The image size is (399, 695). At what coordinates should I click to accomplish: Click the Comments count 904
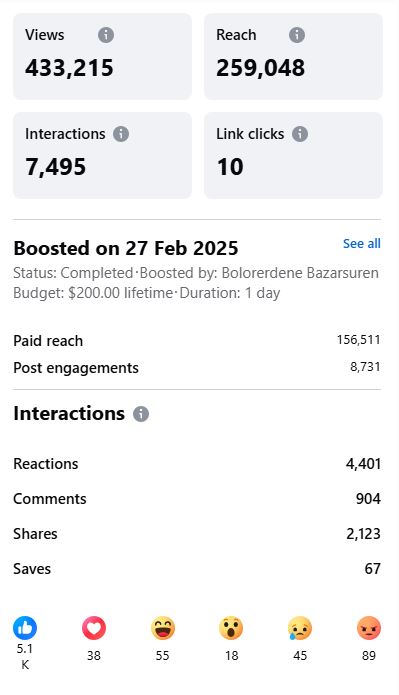(368, 499)
